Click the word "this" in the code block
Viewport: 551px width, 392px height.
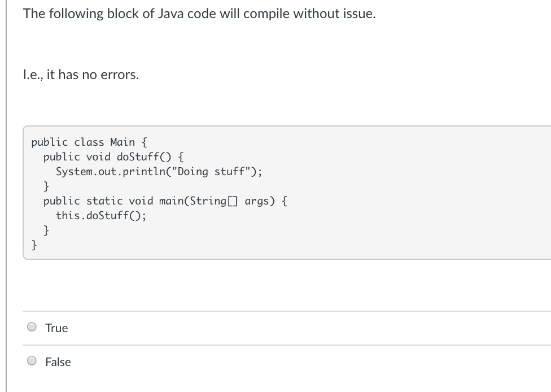tap(68, 215)
